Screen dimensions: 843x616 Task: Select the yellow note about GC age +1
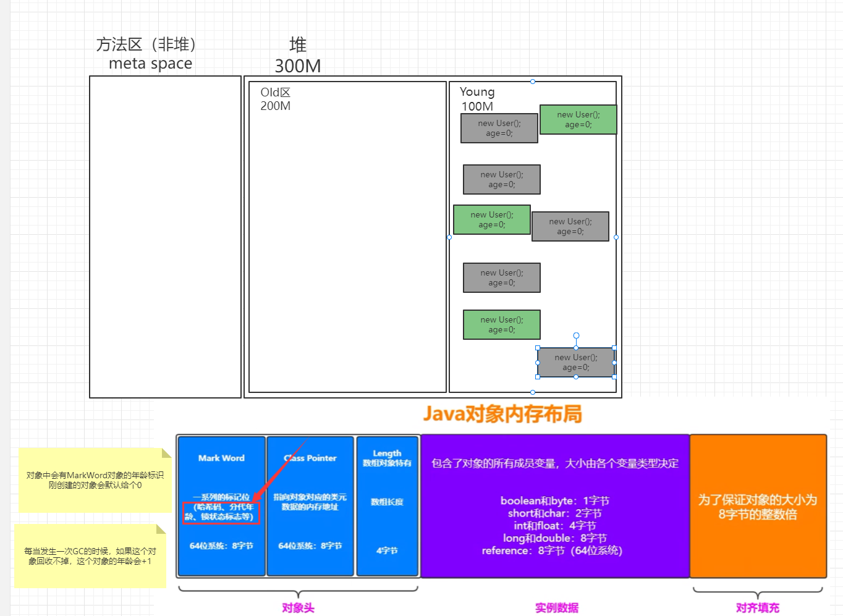90,556
